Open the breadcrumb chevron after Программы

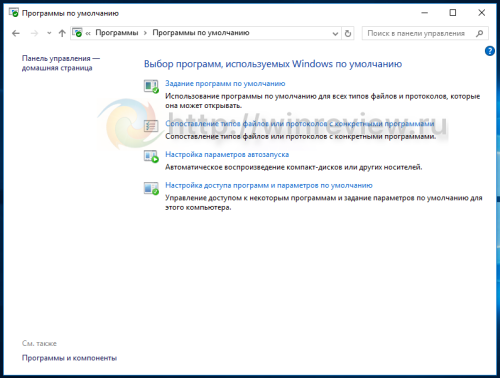[145, 33]
